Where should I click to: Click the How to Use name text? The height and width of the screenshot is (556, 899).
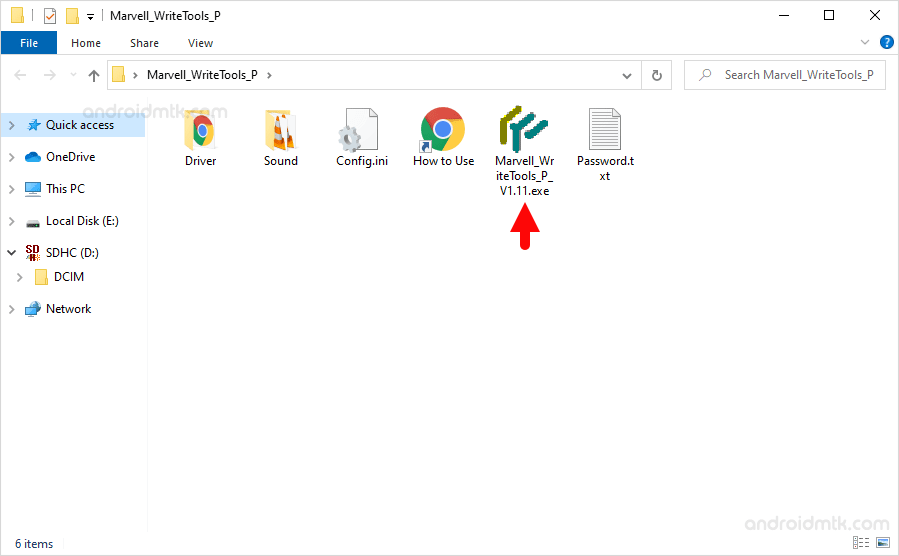pos(443,161)
